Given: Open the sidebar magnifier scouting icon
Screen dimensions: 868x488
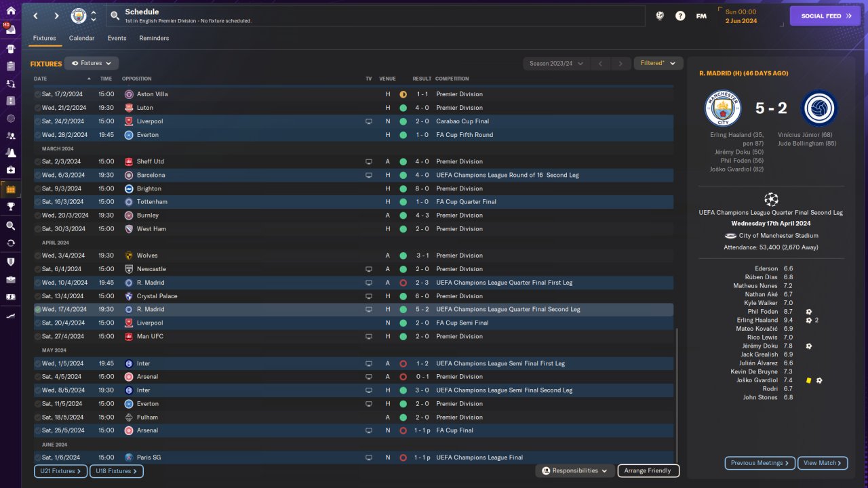Looking at the screenshot, I should tap(10, 226).
